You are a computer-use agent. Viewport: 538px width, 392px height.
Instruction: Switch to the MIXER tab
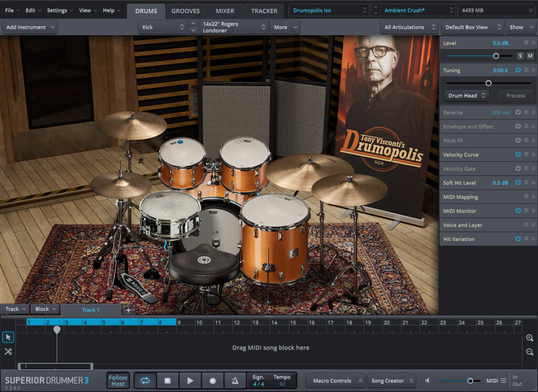point(225,11)
